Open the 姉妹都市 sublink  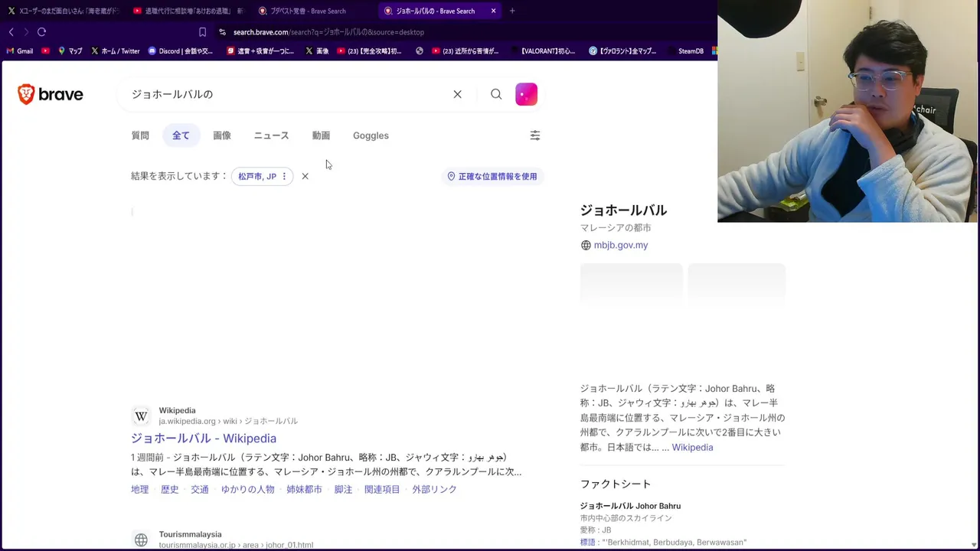304,490
